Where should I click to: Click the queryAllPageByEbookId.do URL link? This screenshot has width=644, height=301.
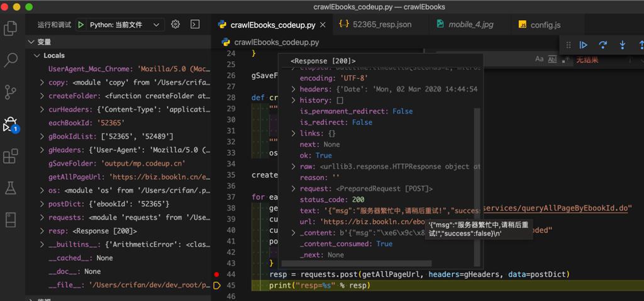click(556, 208)
